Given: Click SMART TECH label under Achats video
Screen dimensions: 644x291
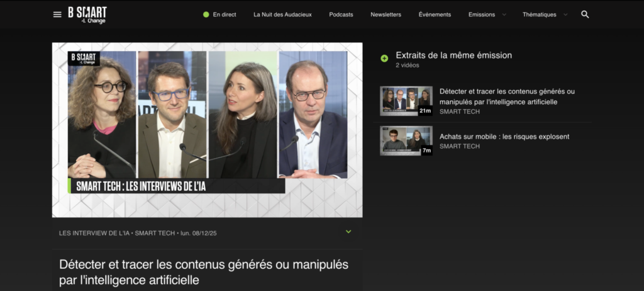Looking at the screenshot, I should click(x=460, y=146).
